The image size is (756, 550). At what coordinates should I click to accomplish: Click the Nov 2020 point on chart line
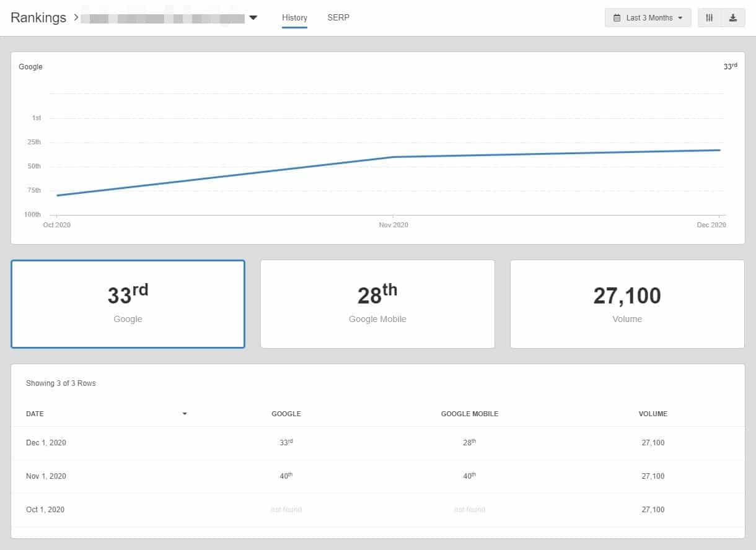(393, 157)
